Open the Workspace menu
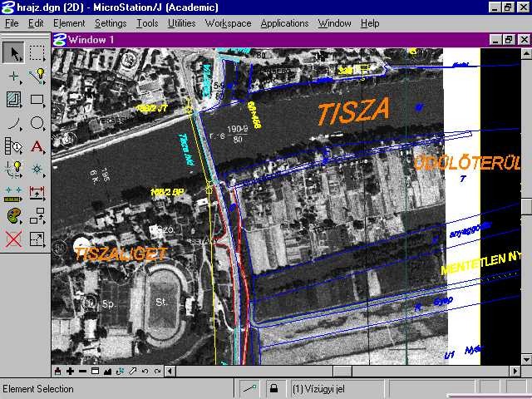Viewport: 532px width, 399px height. click(228, 23)
